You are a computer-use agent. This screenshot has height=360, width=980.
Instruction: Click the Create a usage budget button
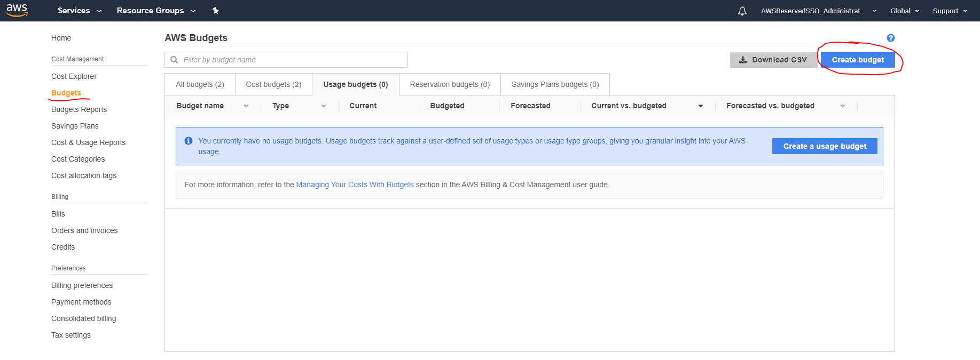(x=825, y=146)
